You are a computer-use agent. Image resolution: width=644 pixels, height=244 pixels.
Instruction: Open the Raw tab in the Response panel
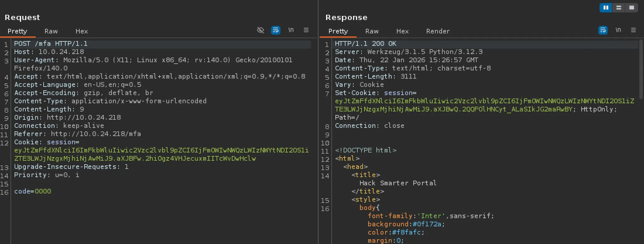click(x=372, y=31)
